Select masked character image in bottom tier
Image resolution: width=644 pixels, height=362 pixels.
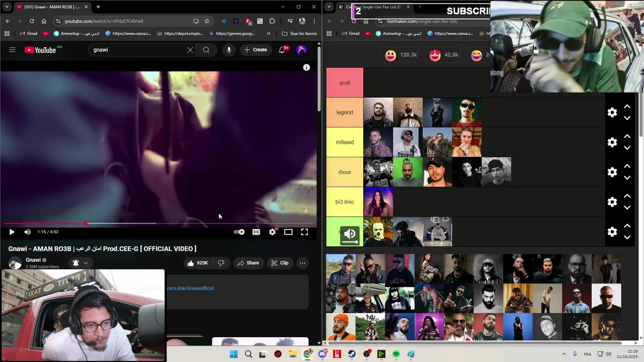(378, 232)
